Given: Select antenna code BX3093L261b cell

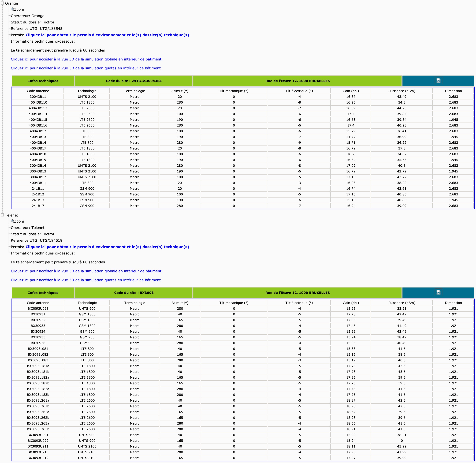Looking at the screenshot, I should [38, 406].
